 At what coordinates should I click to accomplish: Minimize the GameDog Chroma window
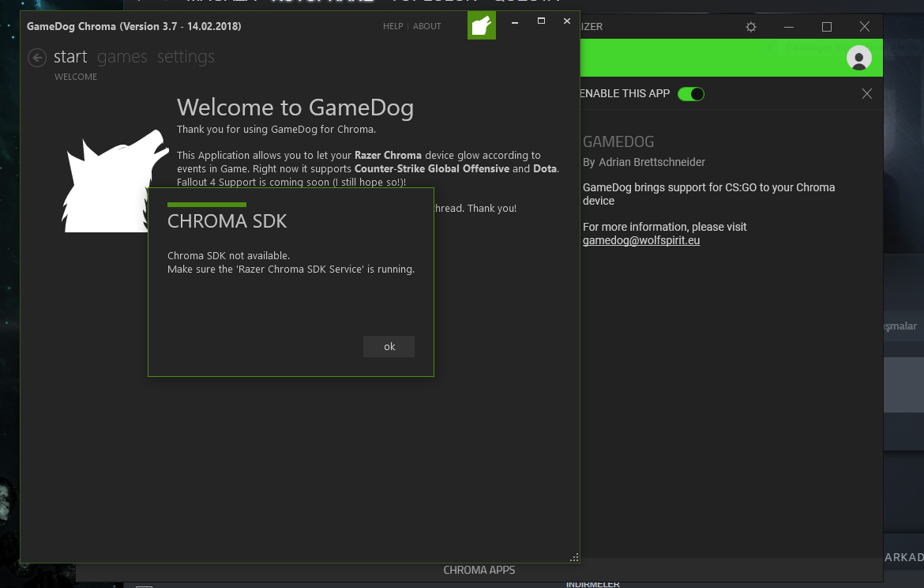pos(514,22)
